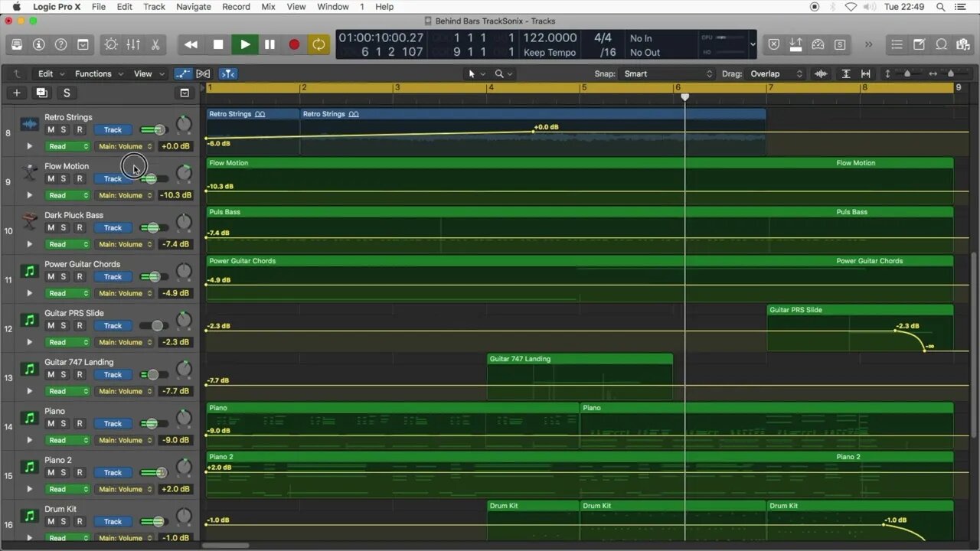Viewport: 980px width, 551px height.
Task: Open the Note Pad button
Action: click(x=919, y=44)
